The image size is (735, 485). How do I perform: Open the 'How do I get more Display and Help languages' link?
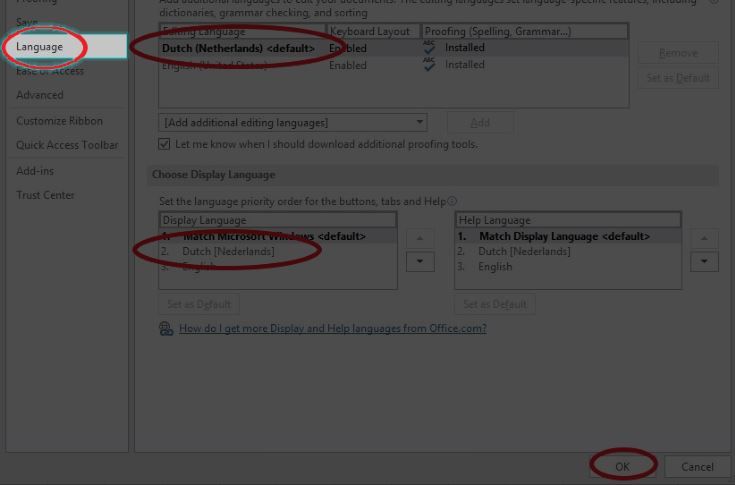332,328
